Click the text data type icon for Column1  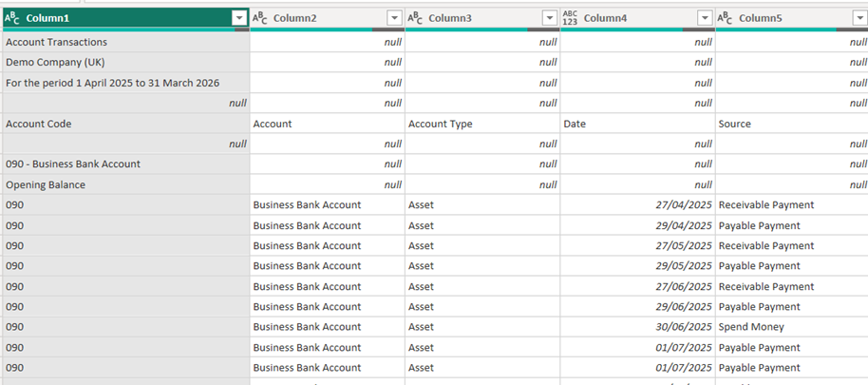coord(13,18)
